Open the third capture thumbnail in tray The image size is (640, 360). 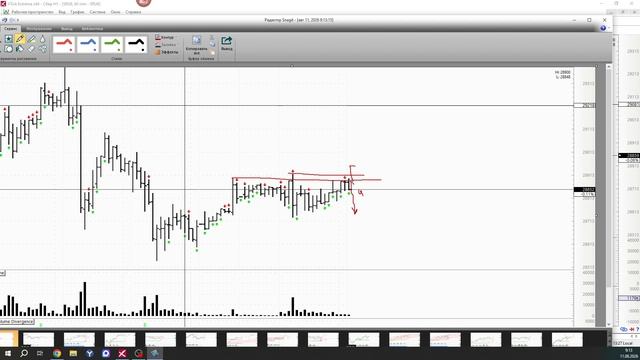click(79, 340)
